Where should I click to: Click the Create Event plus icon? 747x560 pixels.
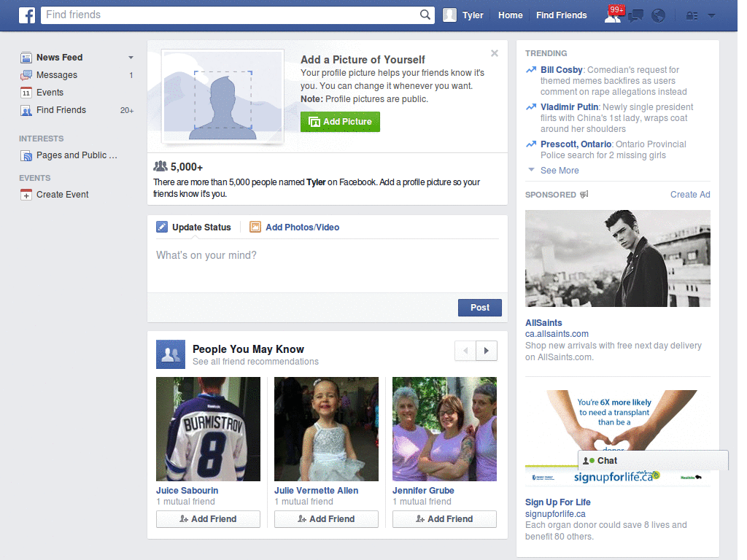tap(26, 195)
